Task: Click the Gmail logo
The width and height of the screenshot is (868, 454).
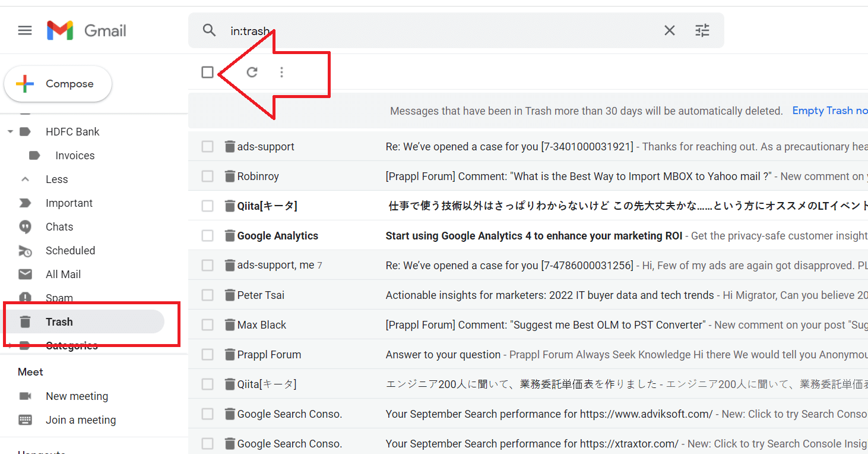Action: 87,30
